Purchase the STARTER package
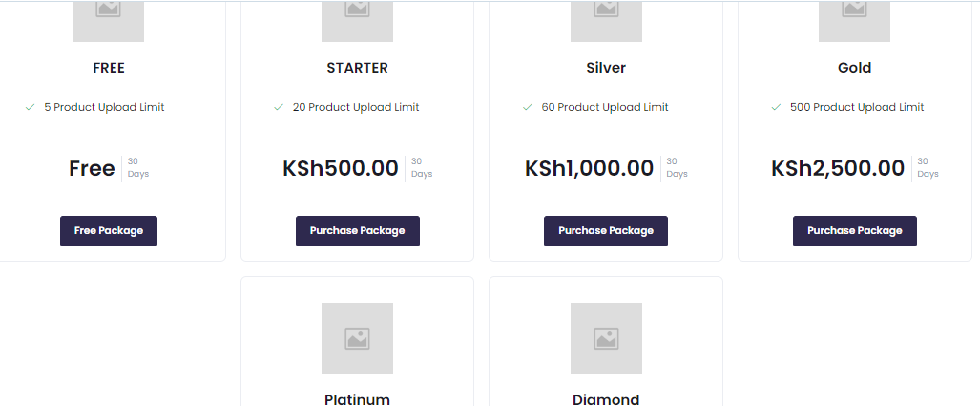This screenshot has height=406, width=980. point(357,231)
